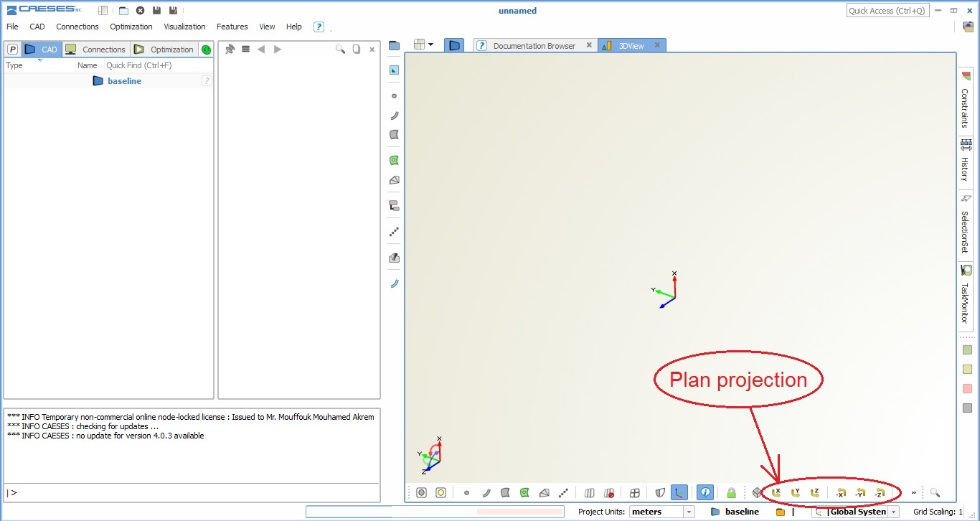This screenshot has width=980, height=521.
Task: Click the Quick Access search field
Action: tap(888, 11)
